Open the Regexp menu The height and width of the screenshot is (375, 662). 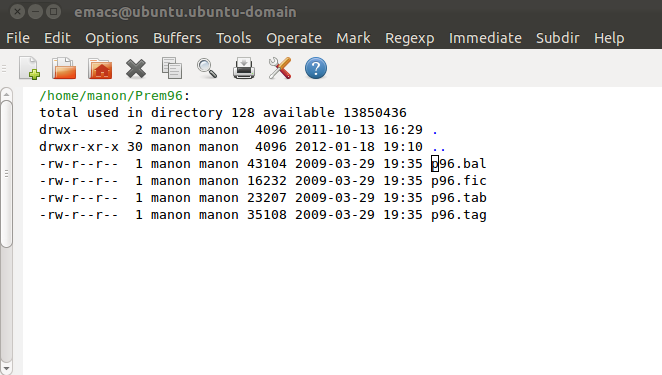pos(410,38)
